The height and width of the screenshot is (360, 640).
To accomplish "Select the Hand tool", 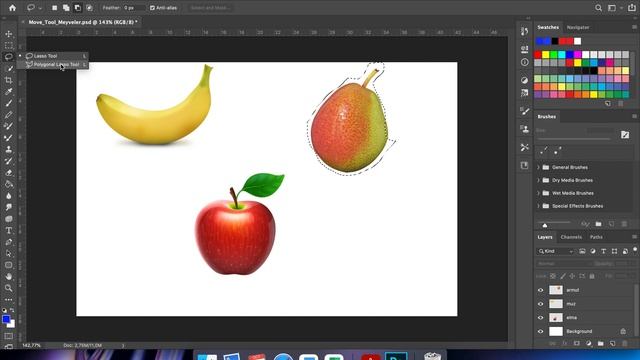I will point(9,276).
